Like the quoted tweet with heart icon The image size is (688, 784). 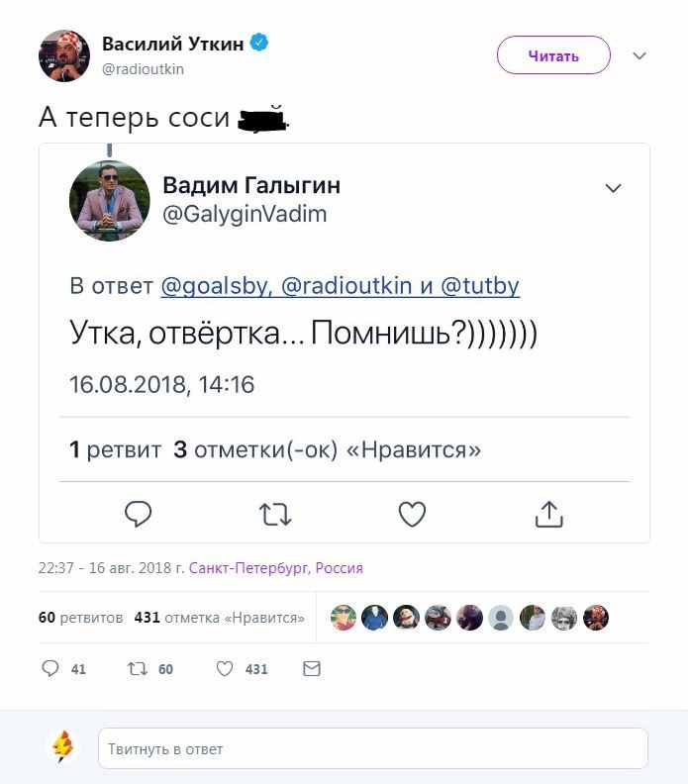coord(412,514)
